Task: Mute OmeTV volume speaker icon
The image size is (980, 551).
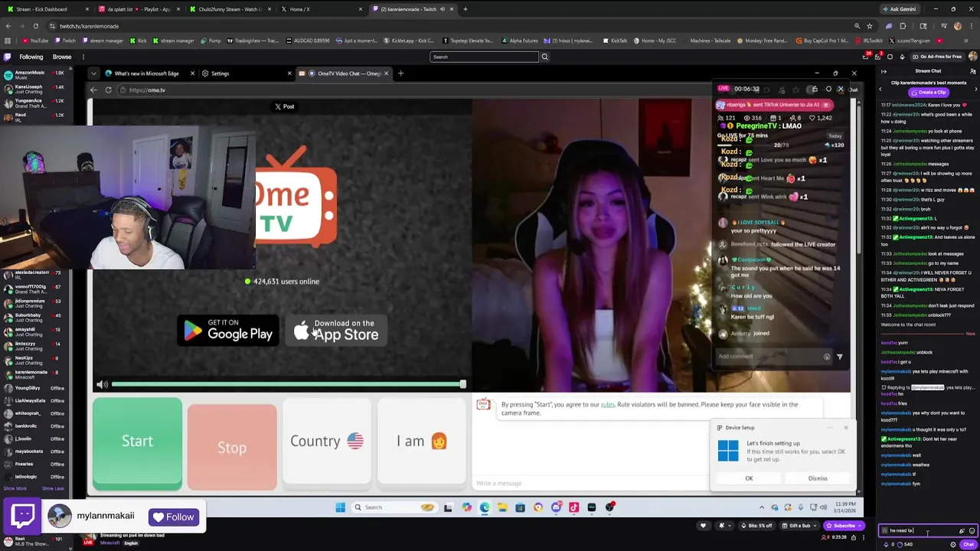Action: 101,384
